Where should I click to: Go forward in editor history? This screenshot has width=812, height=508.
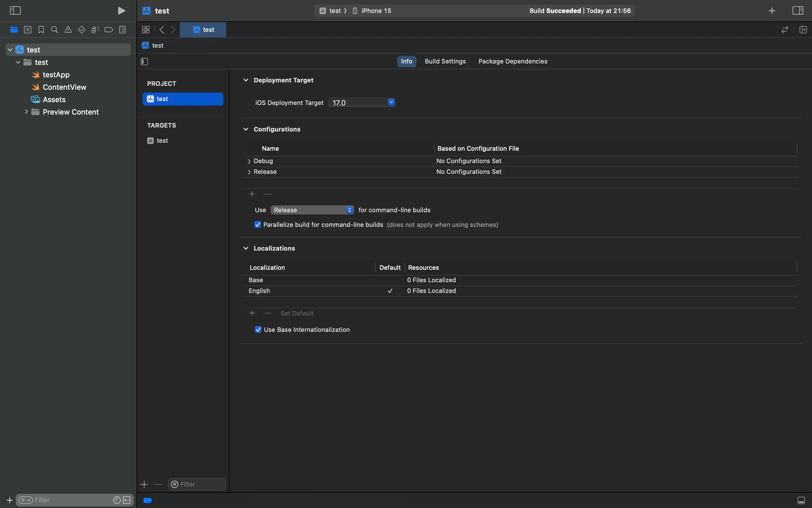[x=173, y=30]
